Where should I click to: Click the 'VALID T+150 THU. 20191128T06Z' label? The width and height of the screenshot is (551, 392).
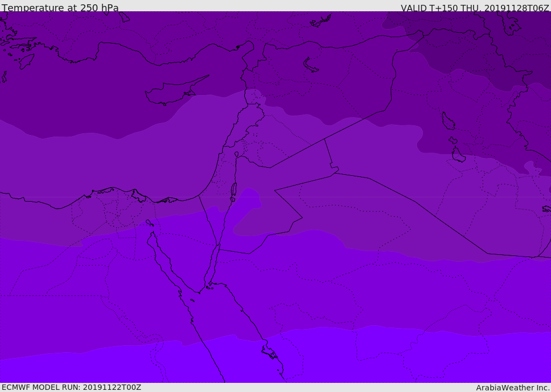(475, 8)
